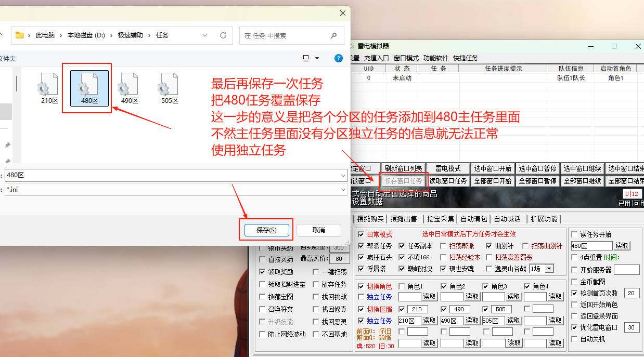Click the 本地磁盘 (D:) breadcrumb

coord(86,35)
